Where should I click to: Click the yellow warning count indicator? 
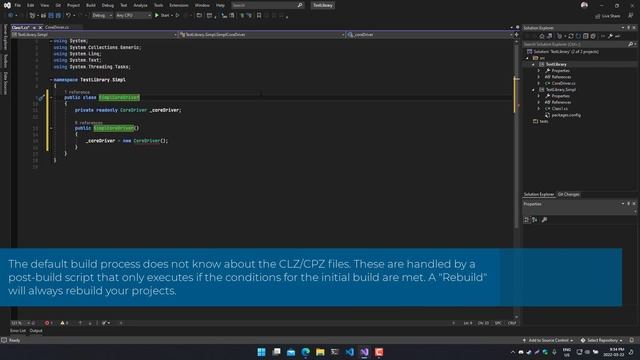point(64,323)
